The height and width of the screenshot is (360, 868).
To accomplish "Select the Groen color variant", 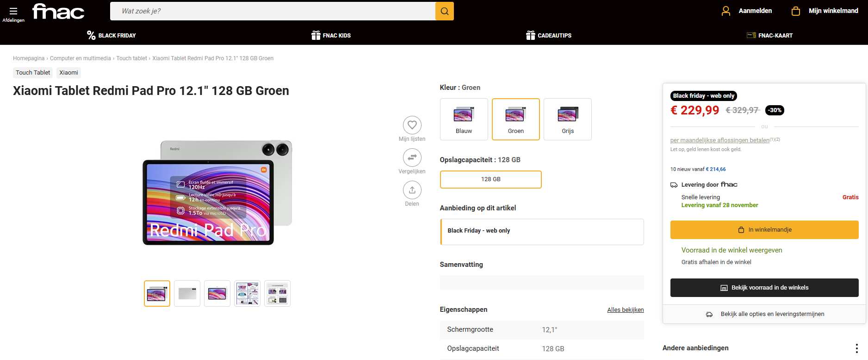I will pos(515,119).
